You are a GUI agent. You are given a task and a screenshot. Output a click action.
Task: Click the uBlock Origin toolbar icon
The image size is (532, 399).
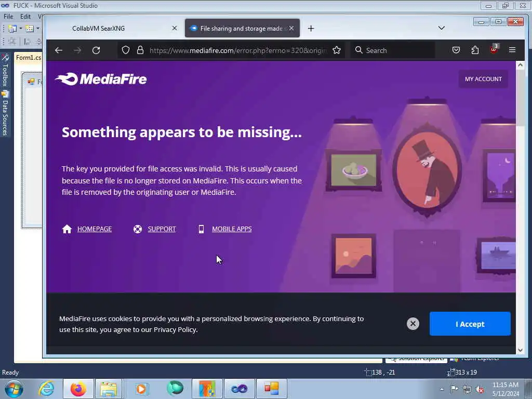coord(494,49)
